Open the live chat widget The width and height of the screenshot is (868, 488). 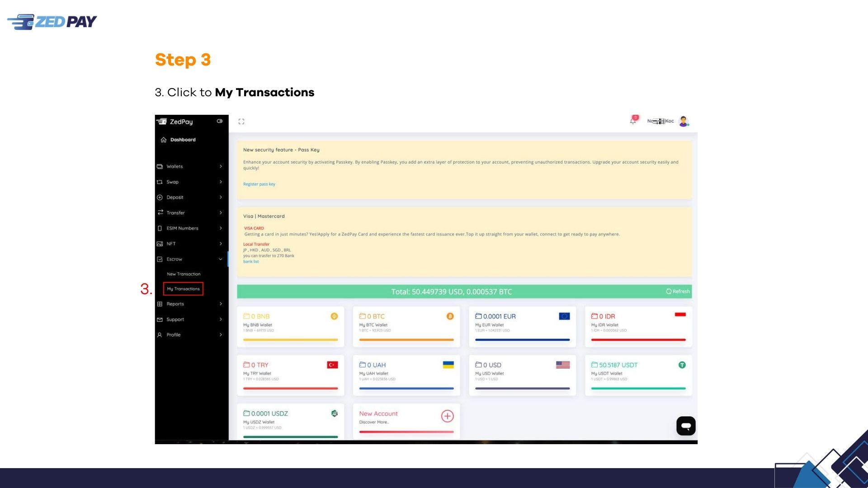(686, 426)
